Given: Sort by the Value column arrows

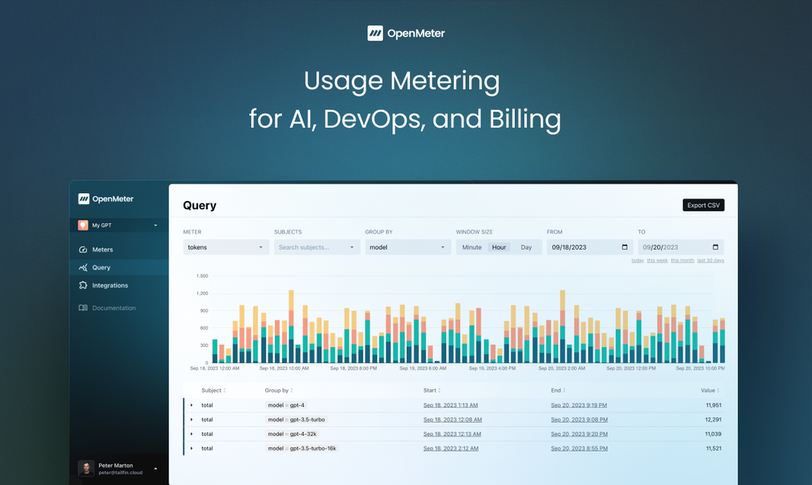Looking at the screenshot, I should pos(718,390).
